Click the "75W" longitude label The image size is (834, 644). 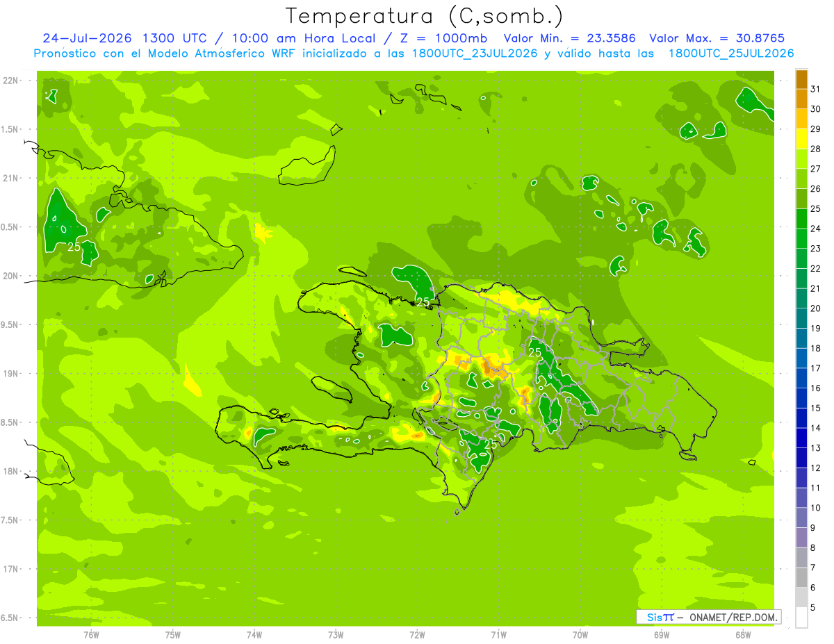[x=172, y=634]
